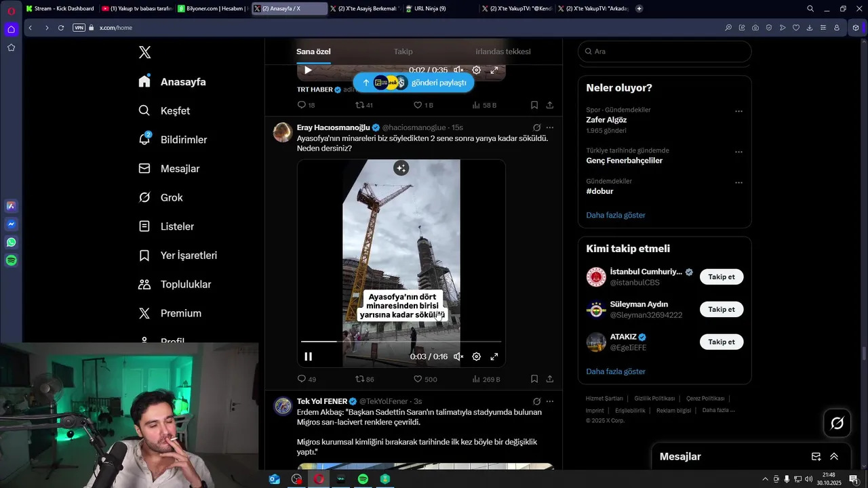
Task: Open Mesajlar in the sidebar
Action: coord(169,168)
